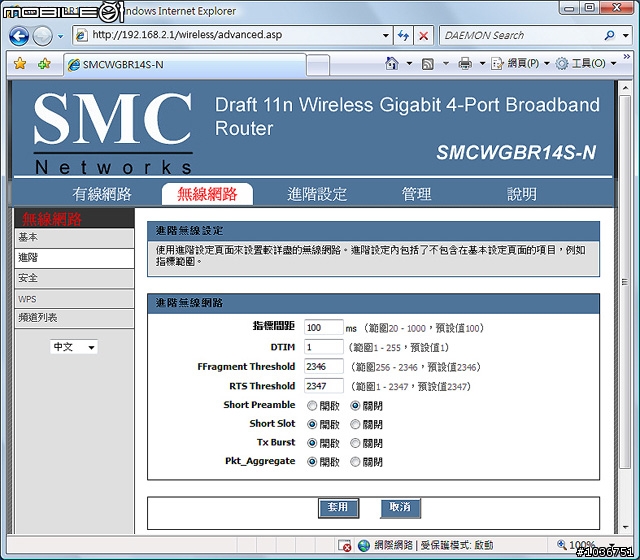Click the 取消 cancel button
This screenshot has width=640, height=560.
click(400, 508)
